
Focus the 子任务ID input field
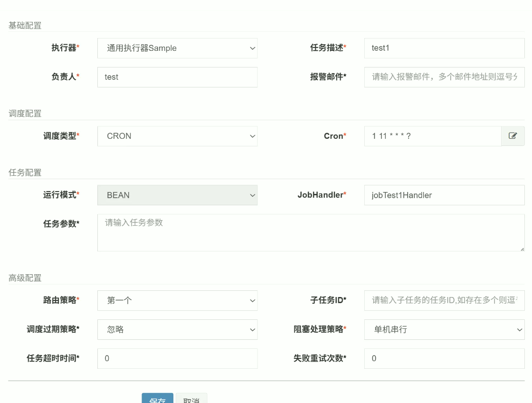[x=444, y=300]
